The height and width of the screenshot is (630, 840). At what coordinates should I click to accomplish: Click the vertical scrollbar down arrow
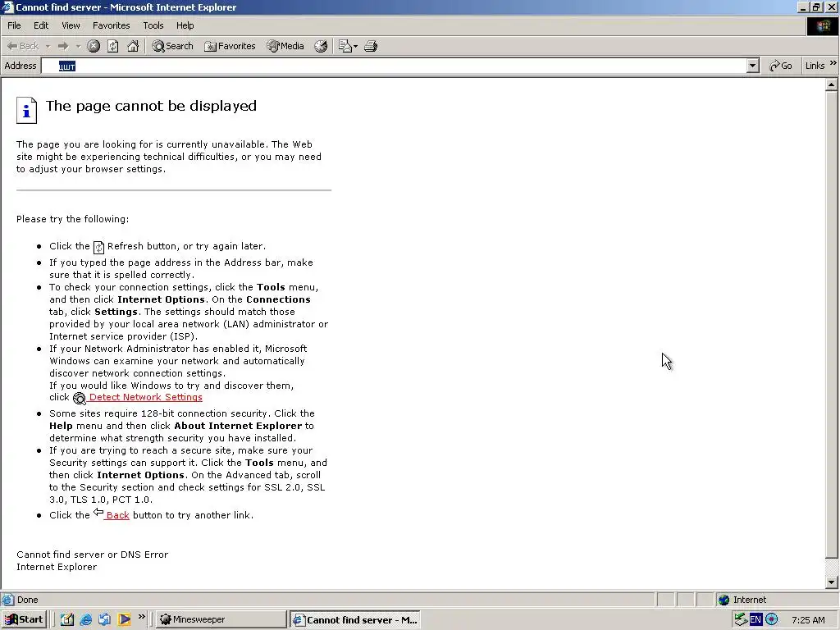(832, 582)
